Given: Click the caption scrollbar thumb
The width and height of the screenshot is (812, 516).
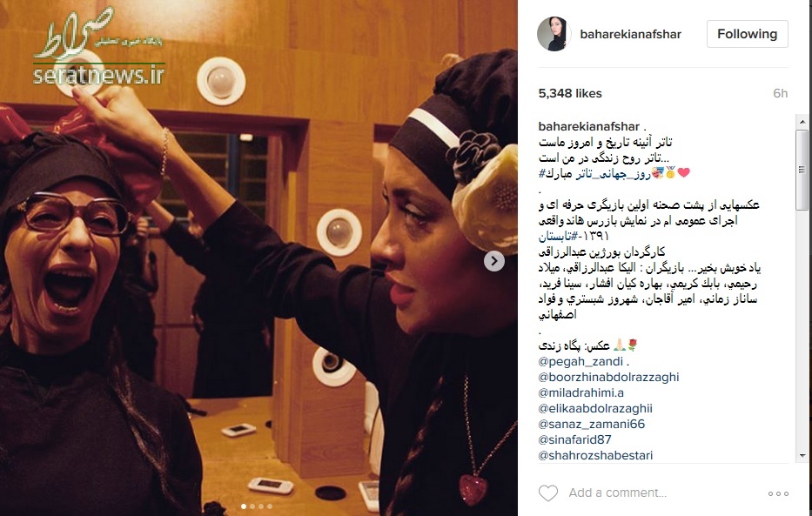Looking at the screenshot, I should [x=802, y=170].
